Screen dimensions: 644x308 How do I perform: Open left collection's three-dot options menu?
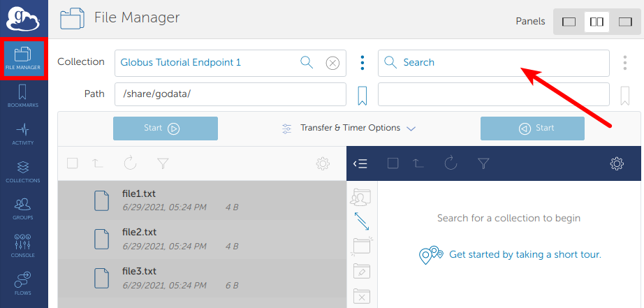[x=362, y=63]
